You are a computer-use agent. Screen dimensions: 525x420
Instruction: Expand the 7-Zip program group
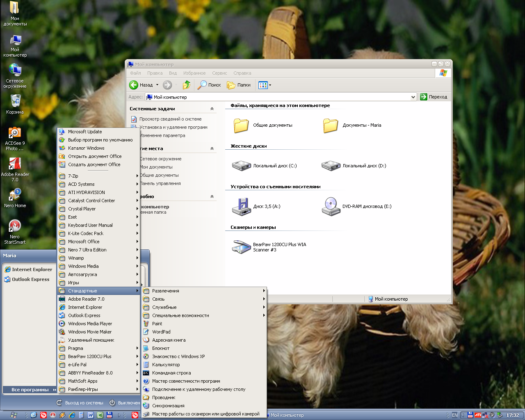pyautogui.click(x=98, y=176)
